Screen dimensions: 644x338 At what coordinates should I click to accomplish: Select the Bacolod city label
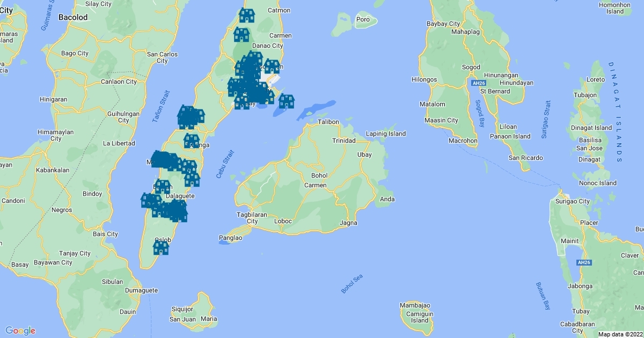coord(72,17)
